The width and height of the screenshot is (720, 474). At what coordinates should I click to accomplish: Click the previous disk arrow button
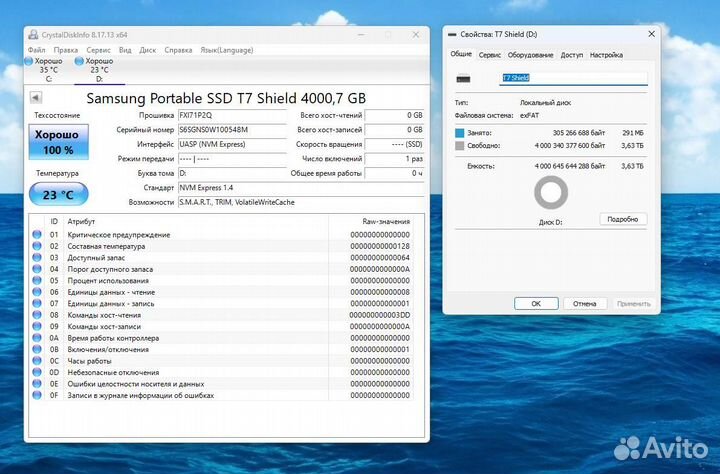point(35,97)
